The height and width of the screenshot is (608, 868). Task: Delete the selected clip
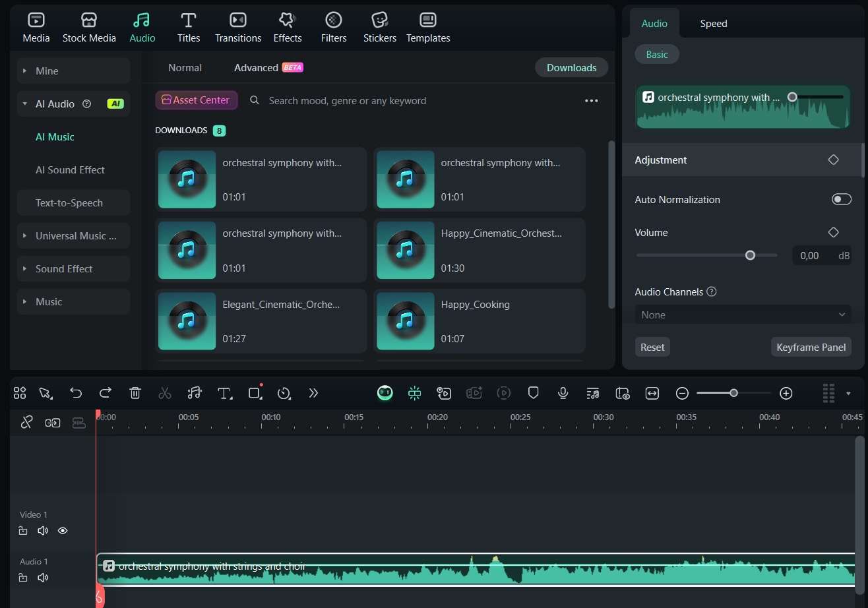[x=135, y=393]
